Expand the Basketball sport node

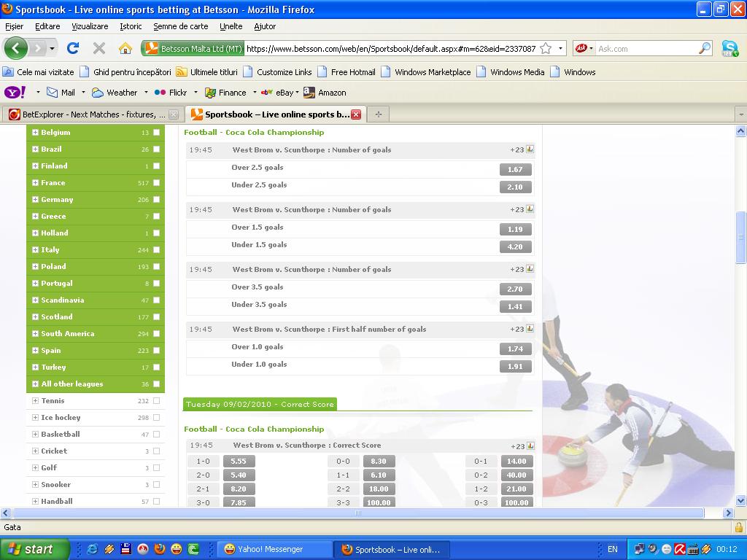(35, 435)
